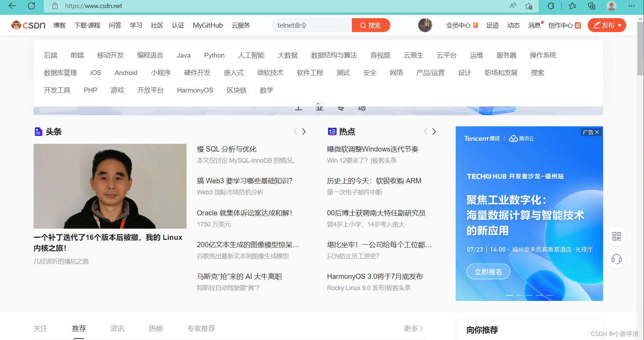Open article 慢 SQL 分析与优化
This screenshot has height=340, width=644.
227,149
